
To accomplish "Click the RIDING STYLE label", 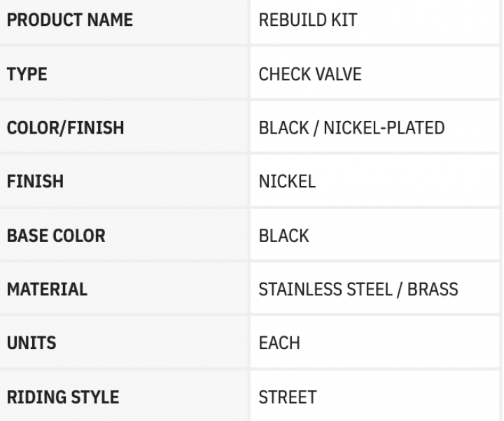I will 62,397.
